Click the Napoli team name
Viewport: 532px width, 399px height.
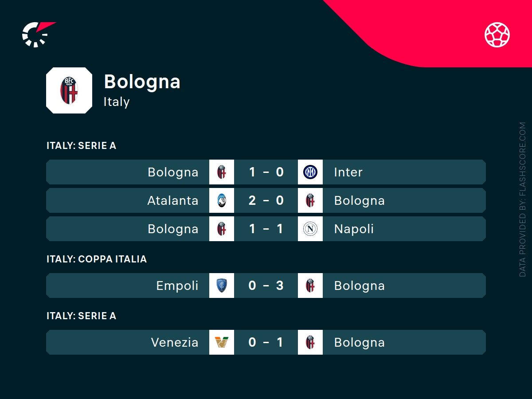point(354,229)
